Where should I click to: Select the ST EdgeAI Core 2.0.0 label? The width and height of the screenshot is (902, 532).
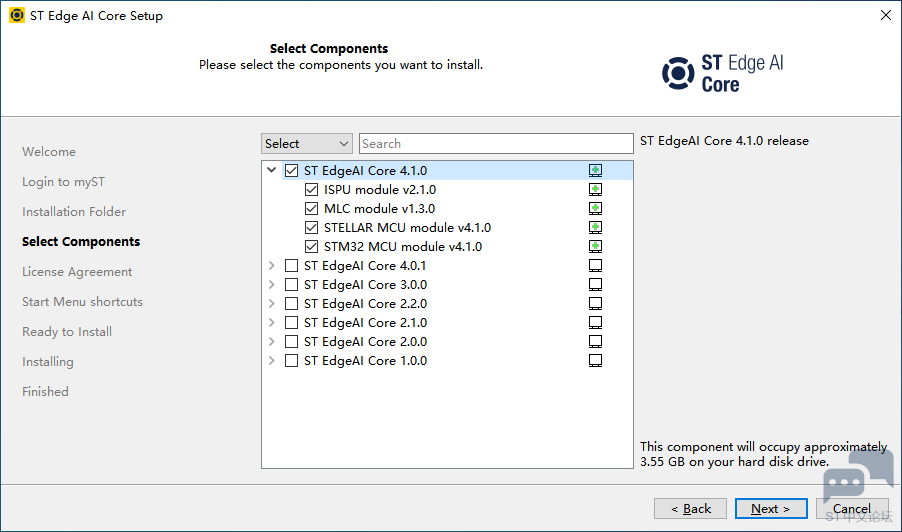(365, 342)
